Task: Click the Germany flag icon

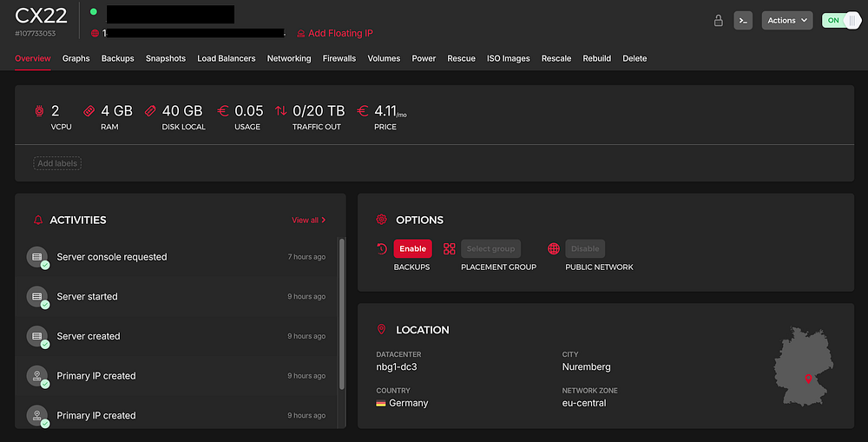Action: point(381,403)
